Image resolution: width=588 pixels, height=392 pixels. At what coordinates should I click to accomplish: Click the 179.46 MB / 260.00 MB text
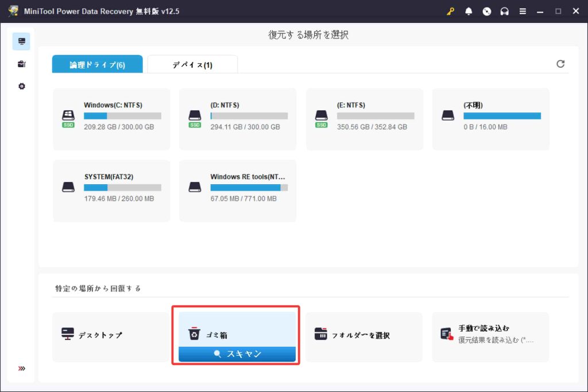119,199
